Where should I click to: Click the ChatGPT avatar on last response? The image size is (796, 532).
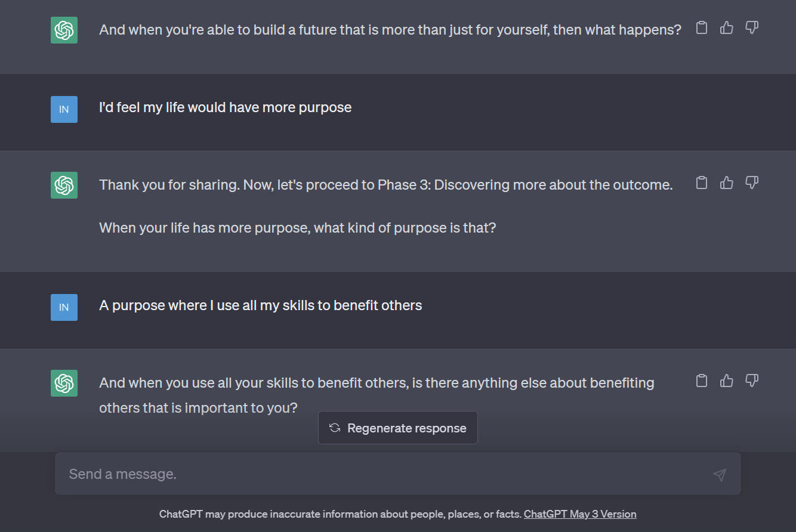tap(64, 383)
